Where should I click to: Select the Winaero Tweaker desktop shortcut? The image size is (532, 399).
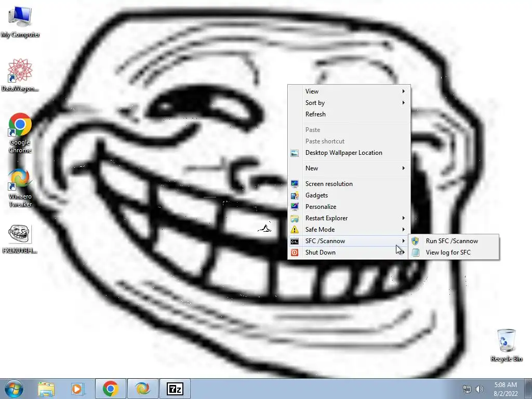click(x=20, y=188)
